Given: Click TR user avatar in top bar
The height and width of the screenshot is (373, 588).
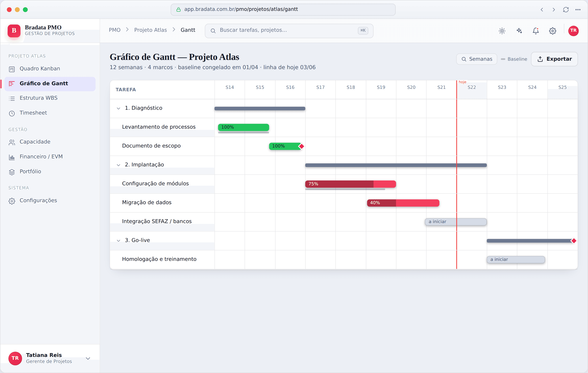Looking at the screenshot, I should click(573, 31).
